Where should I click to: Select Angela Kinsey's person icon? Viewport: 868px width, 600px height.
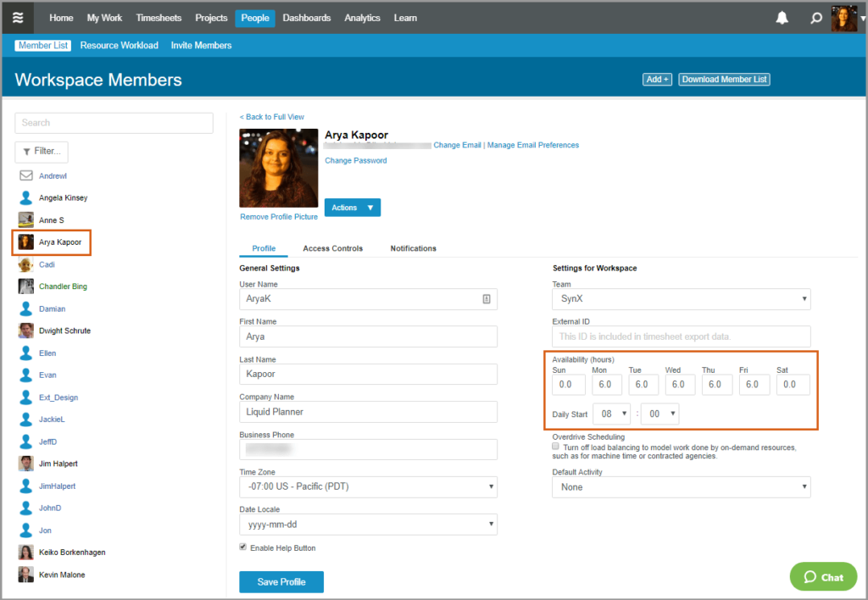click(26, 198)
